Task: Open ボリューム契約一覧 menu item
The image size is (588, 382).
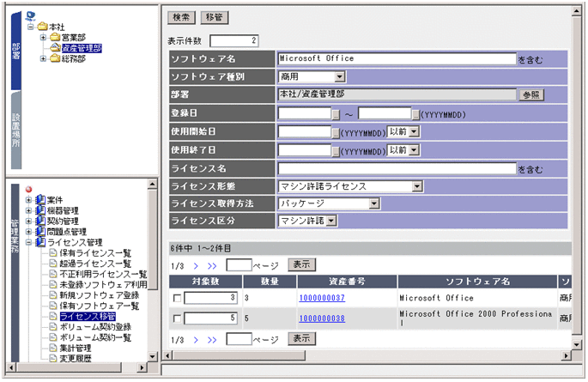Action: tap(95, 337)
